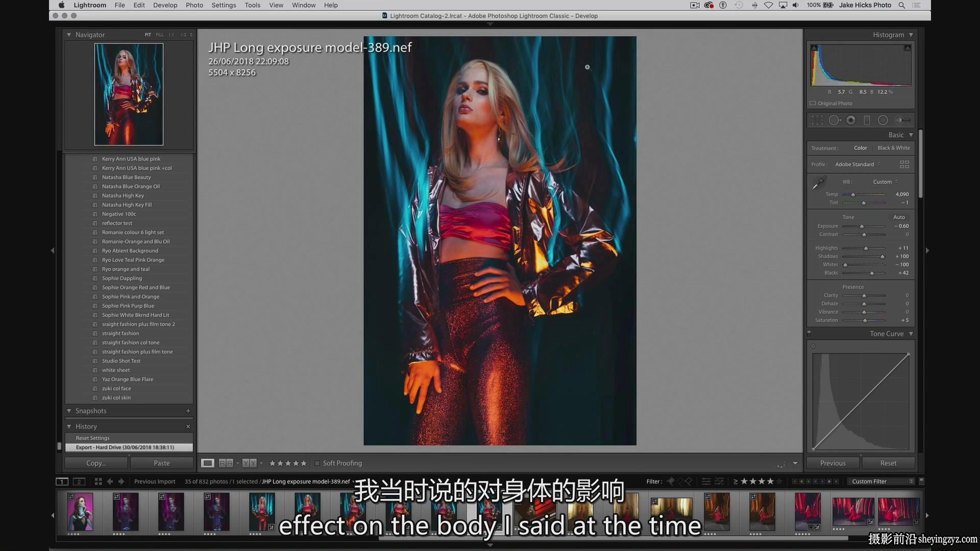Activate the Red Eye Correction tool
Screen dimensions: 980x551
click(851, 120)
